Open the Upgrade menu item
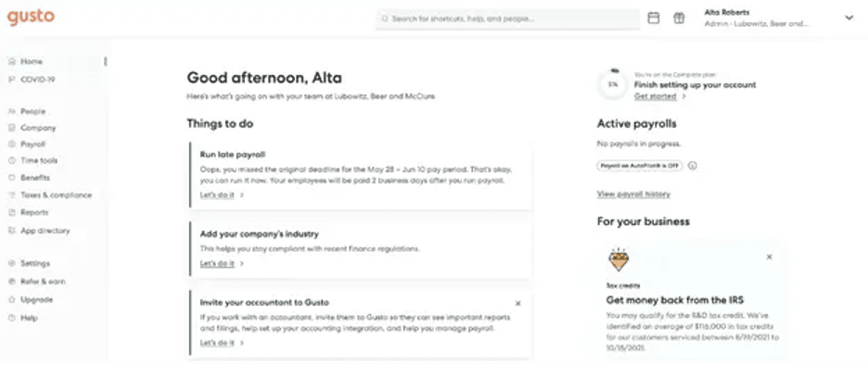This screenshot has height=365, width=868. pos(36,300)
